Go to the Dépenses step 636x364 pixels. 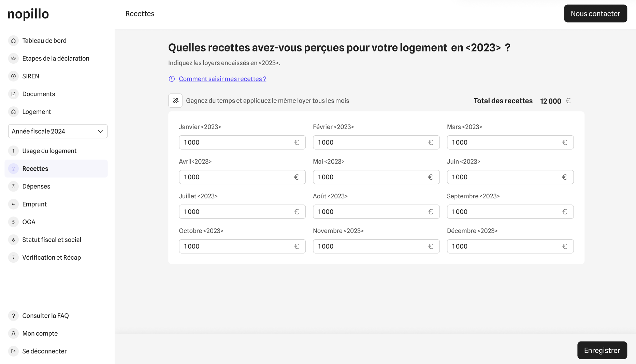(x=36, y=186)
